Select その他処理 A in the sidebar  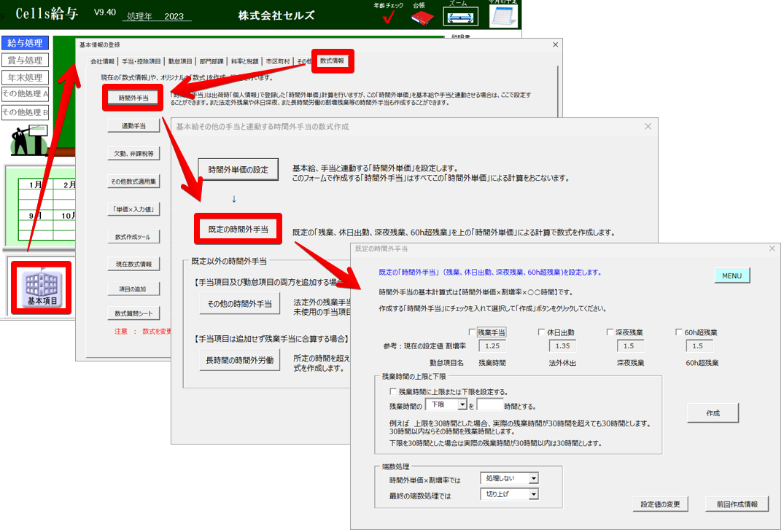click(x=25, y=94)
